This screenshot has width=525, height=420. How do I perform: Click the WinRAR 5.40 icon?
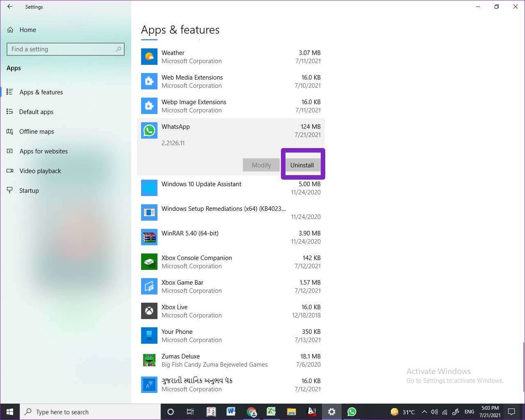pos(149,237)
